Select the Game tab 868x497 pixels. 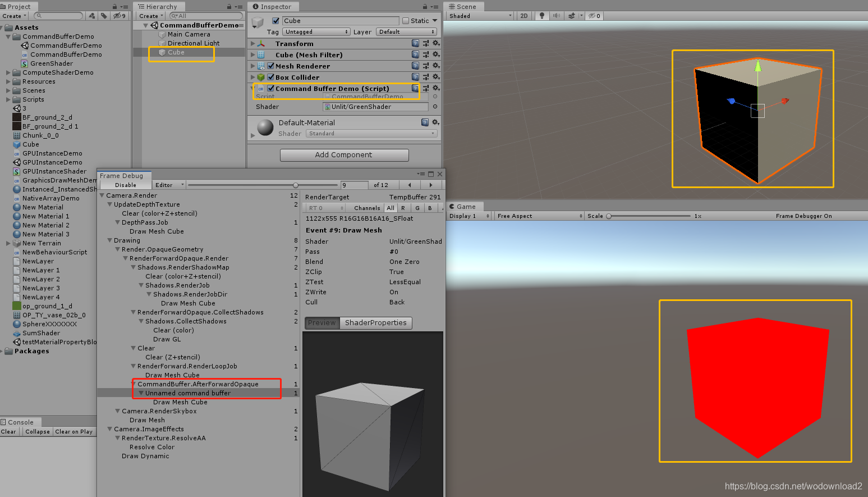pos(465,206)
